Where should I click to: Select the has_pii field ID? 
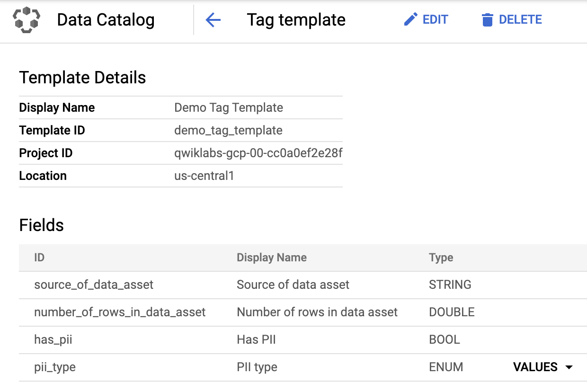coord(53,339)
